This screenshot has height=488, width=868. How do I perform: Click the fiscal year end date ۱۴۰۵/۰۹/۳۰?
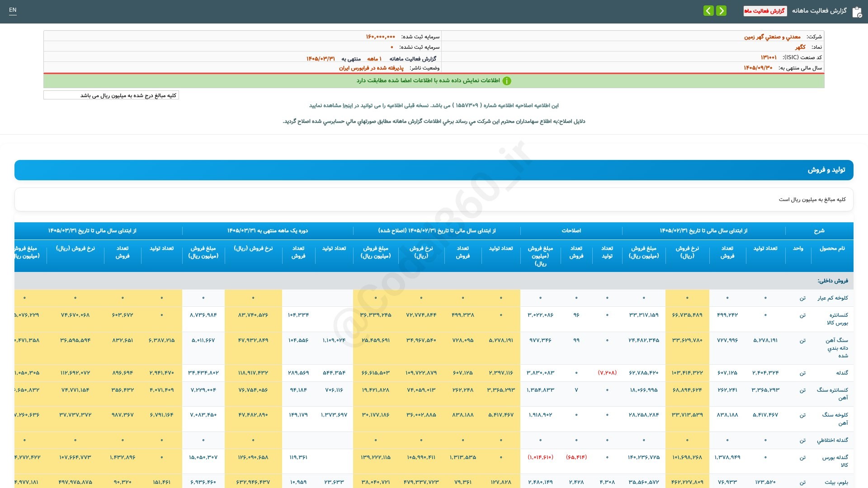(x=758, y=68)
